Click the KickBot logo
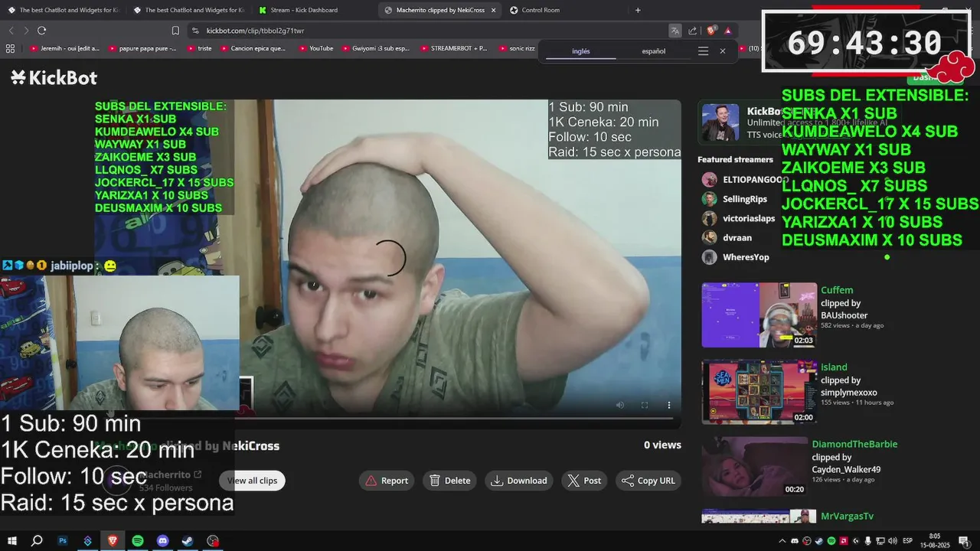Screen dimensions: 980x551 pyautogui.click(x=54, y=77)
